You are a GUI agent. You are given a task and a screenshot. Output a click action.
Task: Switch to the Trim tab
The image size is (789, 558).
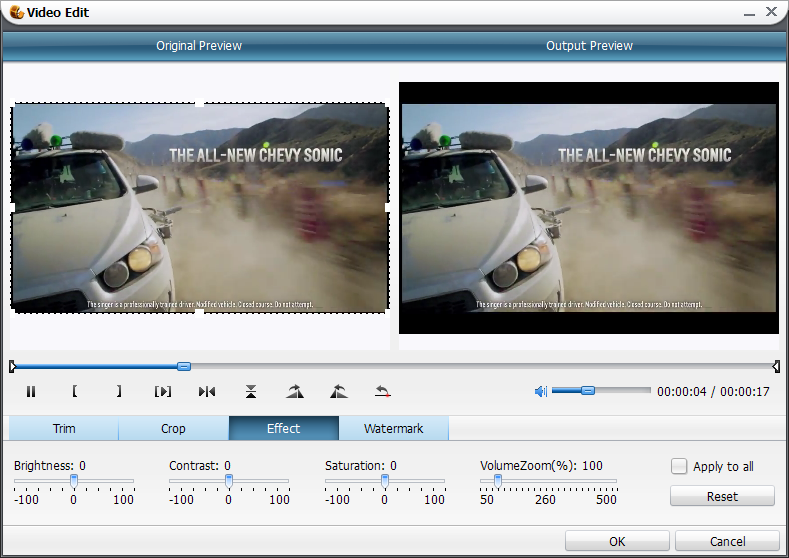click(64, 429)
